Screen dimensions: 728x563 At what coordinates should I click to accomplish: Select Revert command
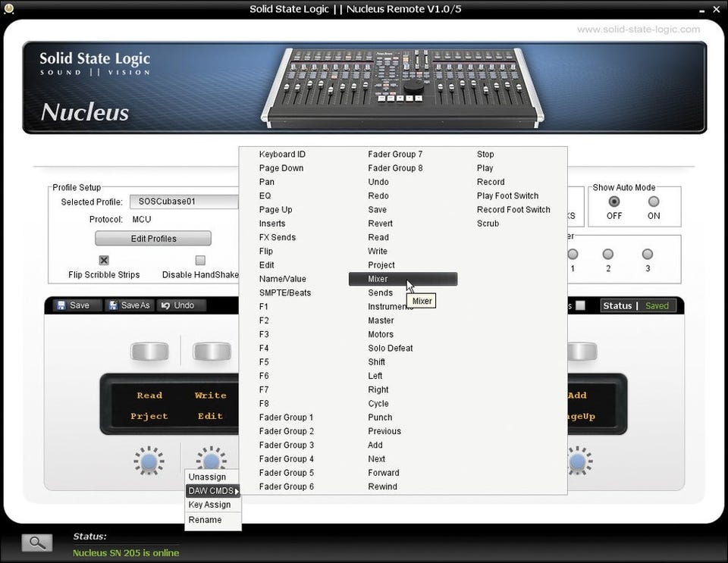380,224
